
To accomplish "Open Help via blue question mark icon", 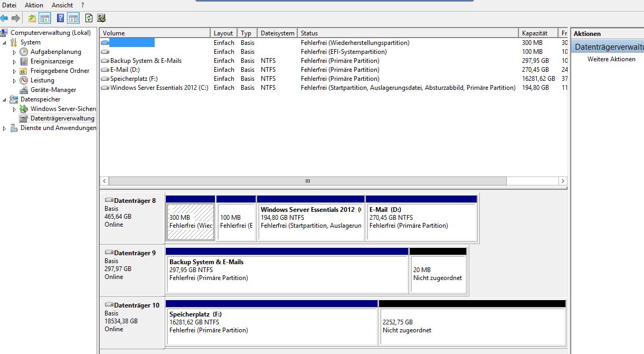I will (x=60, y=18).
